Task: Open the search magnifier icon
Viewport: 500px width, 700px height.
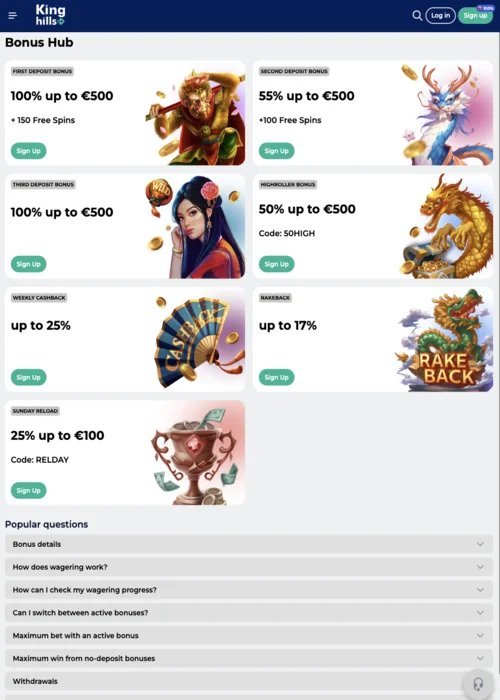Action: [x=417, y=16]
